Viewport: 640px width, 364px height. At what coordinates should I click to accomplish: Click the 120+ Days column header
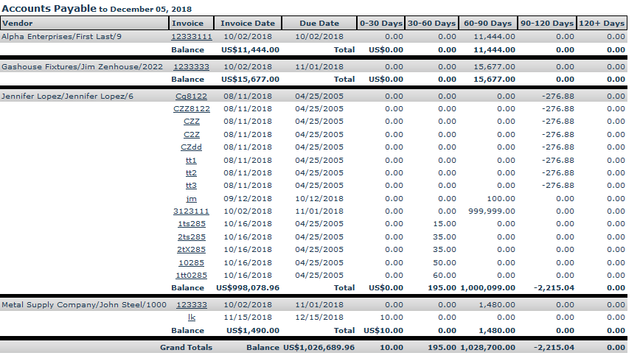pyautogui.click(x=602, y=24)
